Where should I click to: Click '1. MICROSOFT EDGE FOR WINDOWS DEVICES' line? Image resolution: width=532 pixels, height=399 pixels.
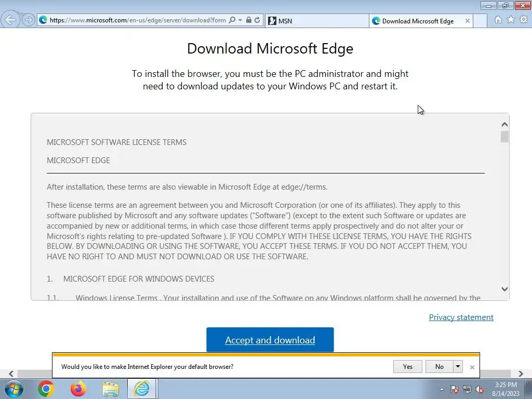point(130,279)
